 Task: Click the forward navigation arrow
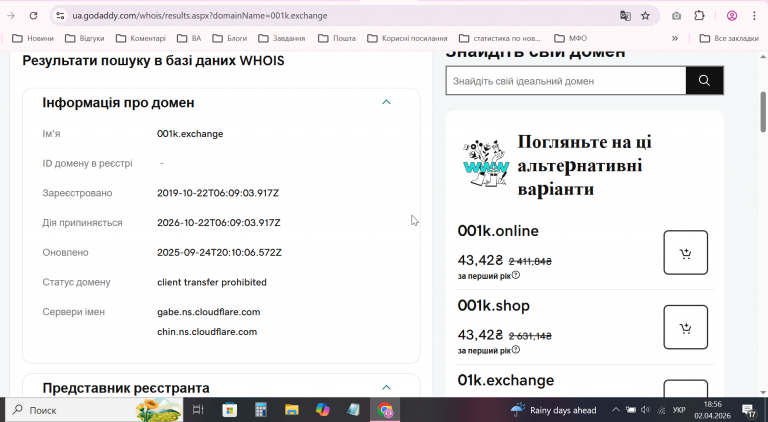click(11, 16)
